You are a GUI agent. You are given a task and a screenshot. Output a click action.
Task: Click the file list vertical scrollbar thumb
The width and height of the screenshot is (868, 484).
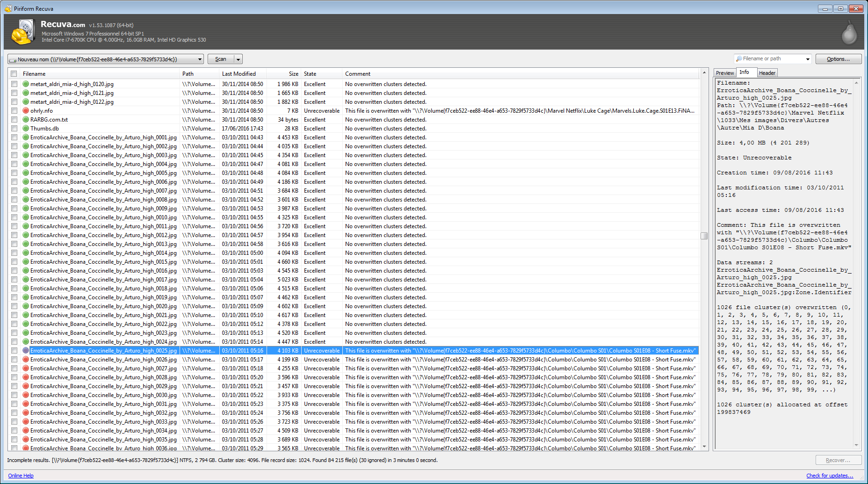coord(704,236)
